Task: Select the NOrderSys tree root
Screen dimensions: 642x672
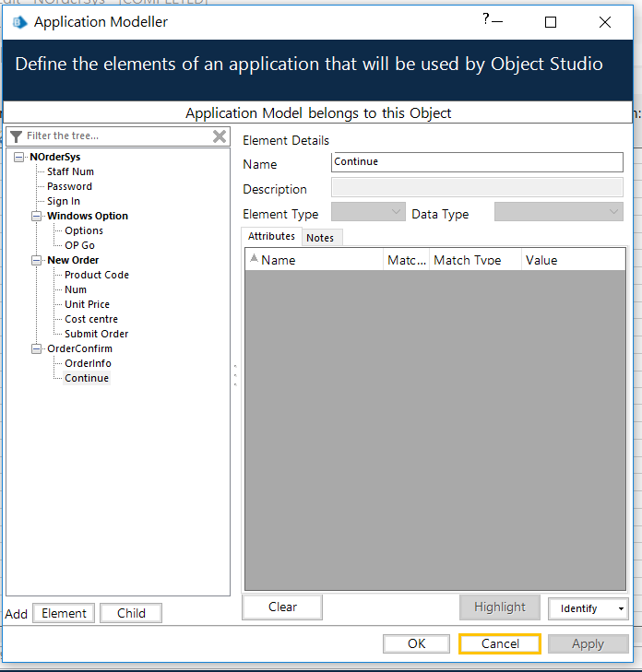Action: click(x=55, y=157)
